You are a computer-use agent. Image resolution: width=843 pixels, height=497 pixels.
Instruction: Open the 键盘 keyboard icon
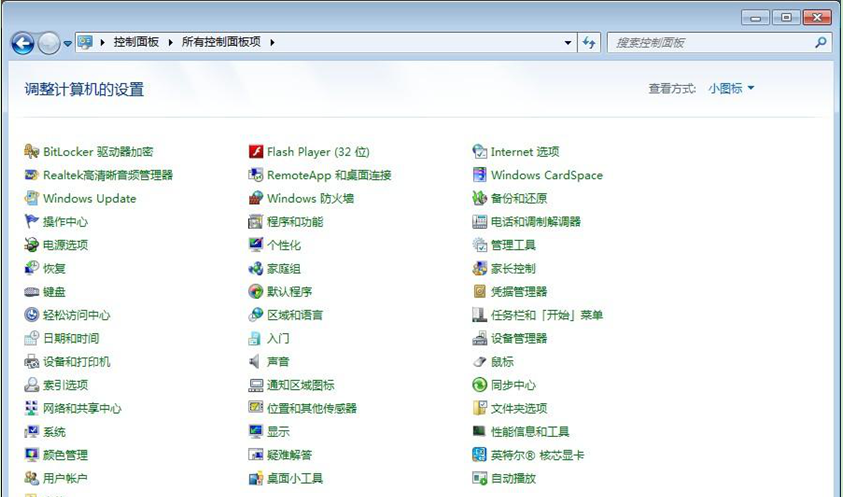[32, 292]
